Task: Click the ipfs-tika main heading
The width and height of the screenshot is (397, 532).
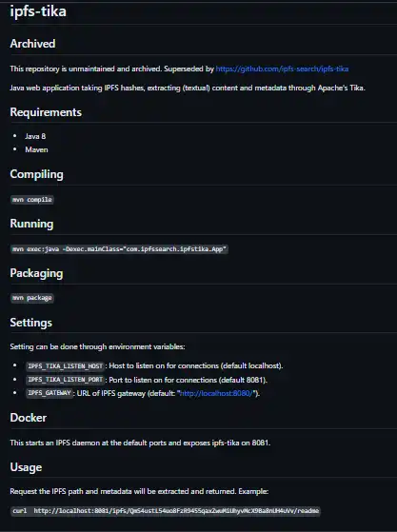Action: coord(38,11)
